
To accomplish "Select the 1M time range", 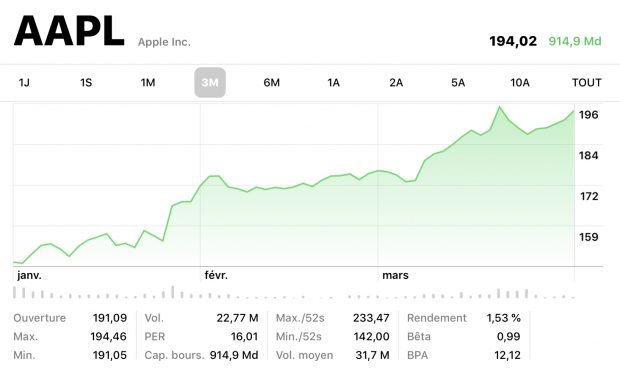I will click(148, 83).
